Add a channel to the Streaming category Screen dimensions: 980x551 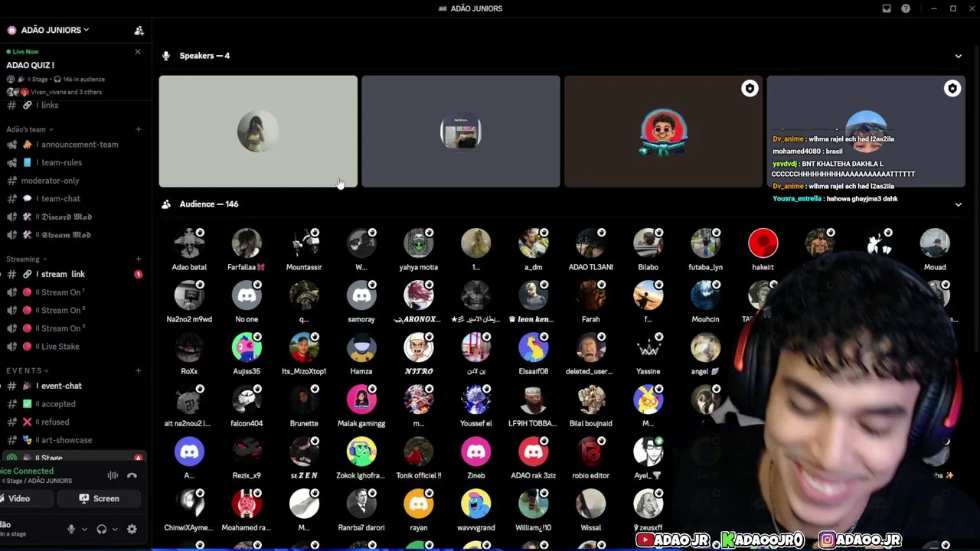138,259
